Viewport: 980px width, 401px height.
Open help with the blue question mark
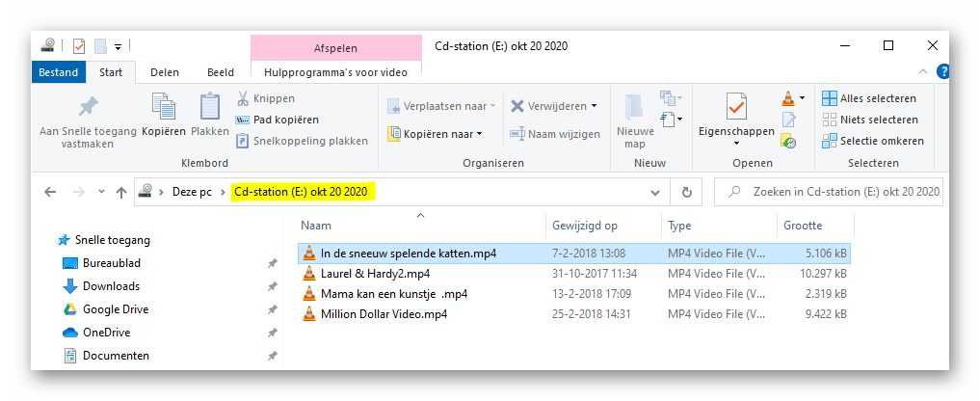(942, 71)
